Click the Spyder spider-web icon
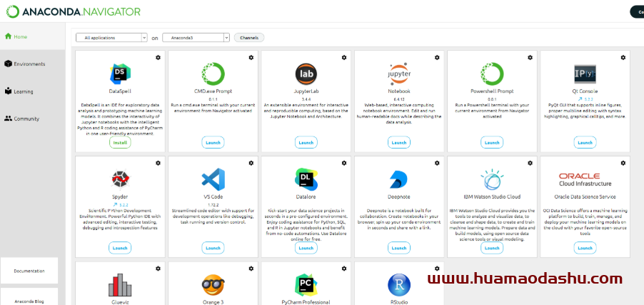The width and height of the screenshot is (644, 305). (x=120, y=179)
